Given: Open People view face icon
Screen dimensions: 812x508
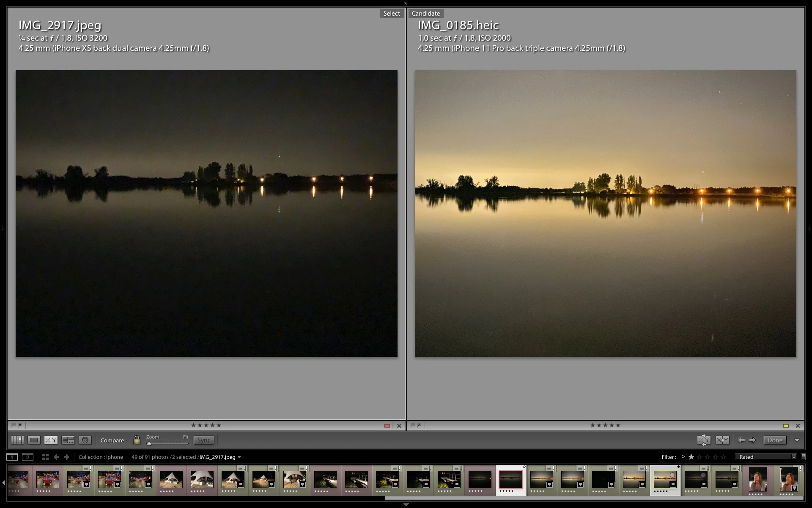Looking at the screenshot, I should pyautogui.click(x=85, y=440).
